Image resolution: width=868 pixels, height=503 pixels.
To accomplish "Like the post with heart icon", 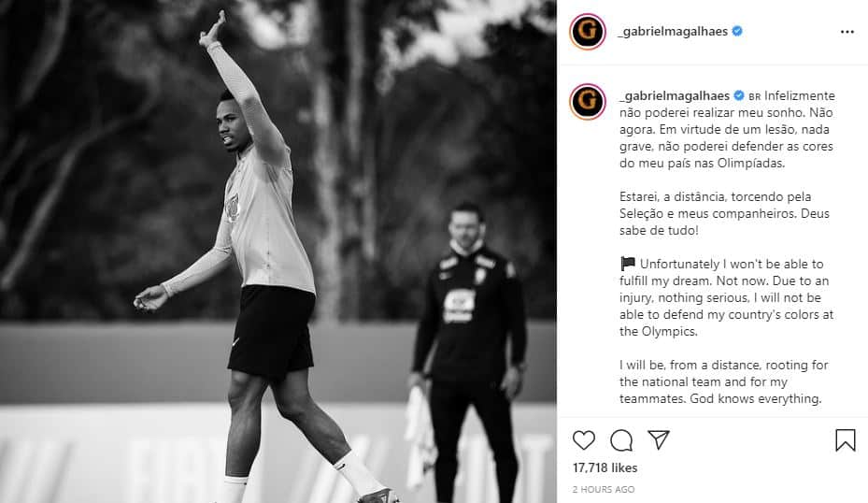I will point(583,439).
